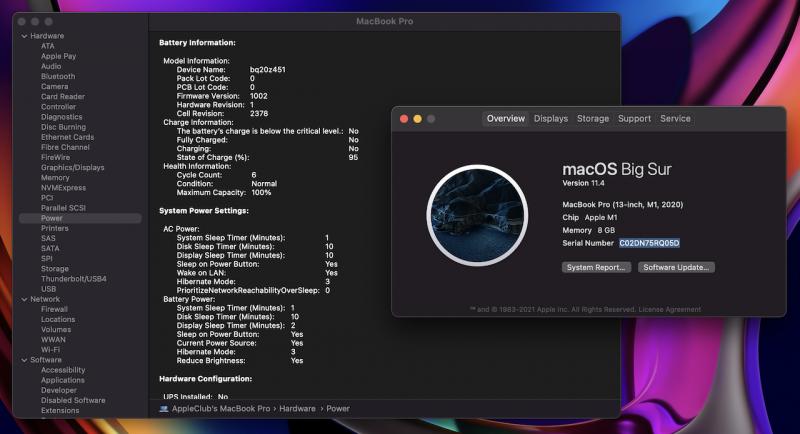
Task: Select Controller in the sidebar
Action: 58,107
